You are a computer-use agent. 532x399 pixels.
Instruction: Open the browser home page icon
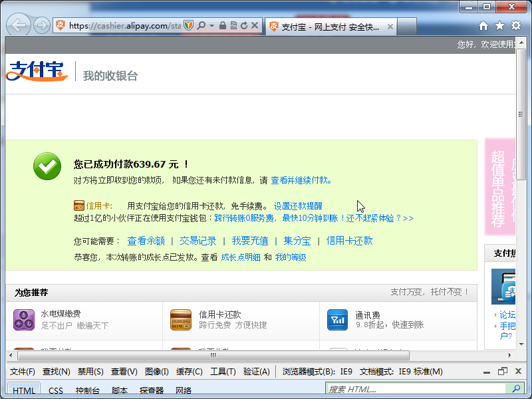coord(483,26)
